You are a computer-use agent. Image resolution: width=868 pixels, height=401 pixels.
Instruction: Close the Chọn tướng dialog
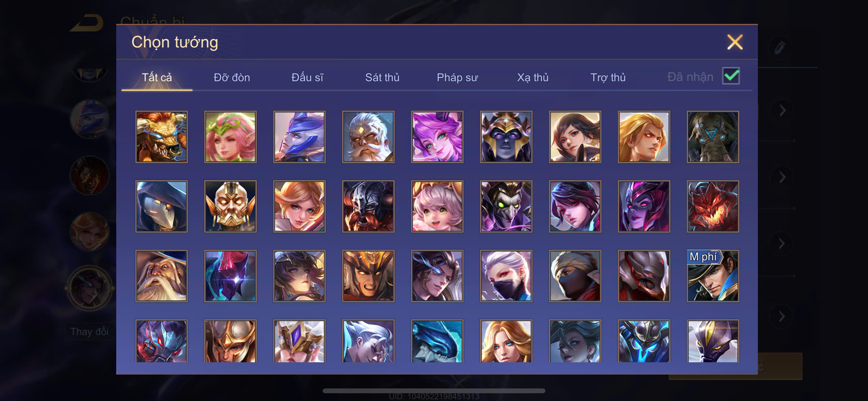coord(735,42)
